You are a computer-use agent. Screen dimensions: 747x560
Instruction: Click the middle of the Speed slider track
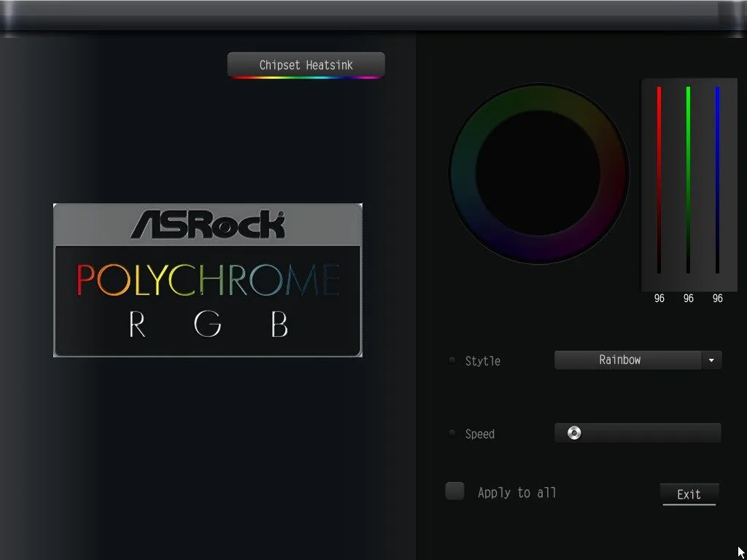[x=638, y=433]
